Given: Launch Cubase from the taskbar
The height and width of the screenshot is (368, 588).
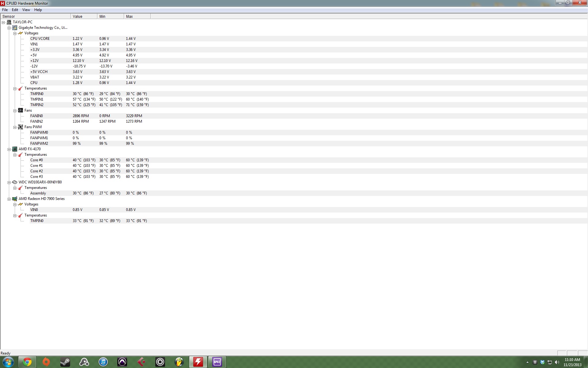Looking at the screenshot, I should 141,362.
